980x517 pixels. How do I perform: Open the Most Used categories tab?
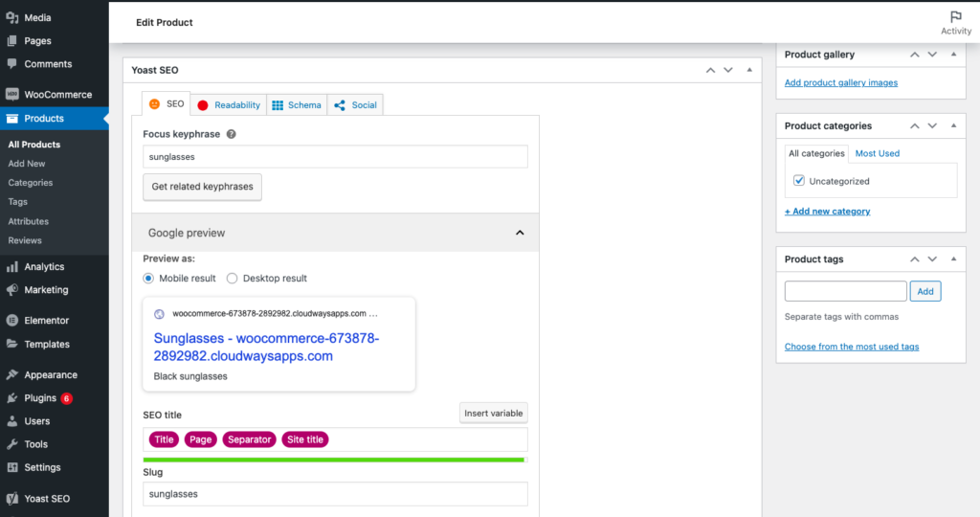point(877,153)
